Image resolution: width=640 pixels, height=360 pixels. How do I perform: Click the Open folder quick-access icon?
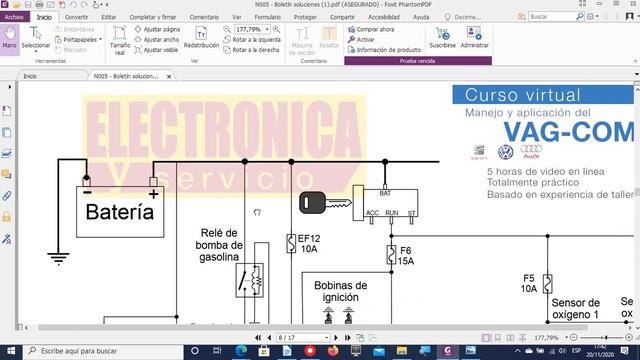[x=16, y=5]
